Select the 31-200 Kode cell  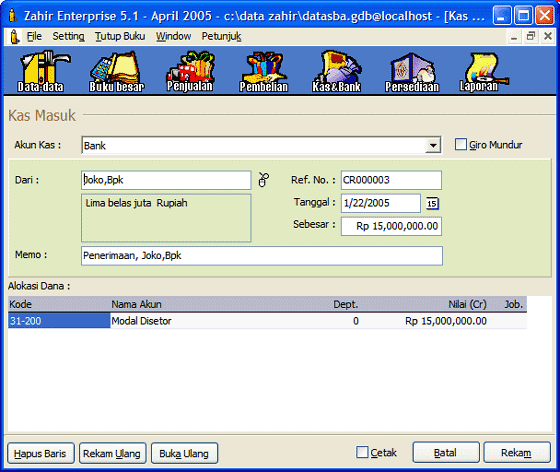(x=59, y=321)
